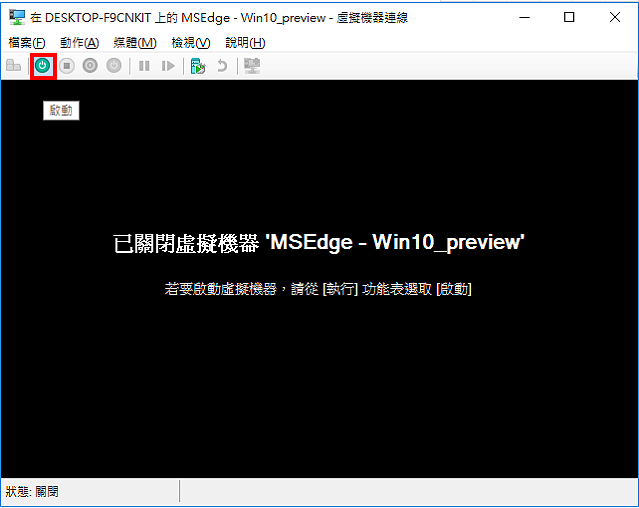The height and width of the screenshot is (508, 639).
Task: Open the 檔案(F) menu
Action: point(27,43)
